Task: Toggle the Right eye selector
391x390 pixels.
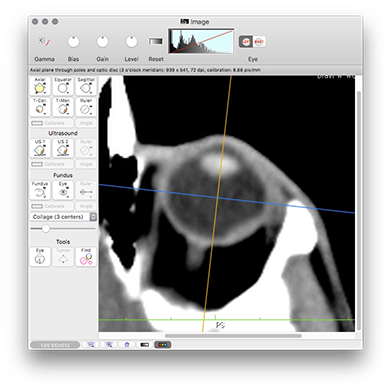Action: point(259,42)
